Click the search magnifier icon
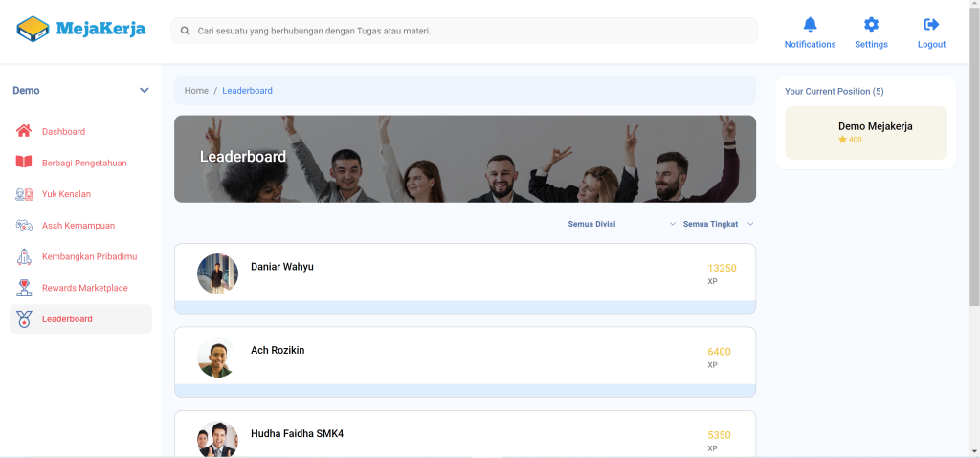980x458 pixels. 185,31
